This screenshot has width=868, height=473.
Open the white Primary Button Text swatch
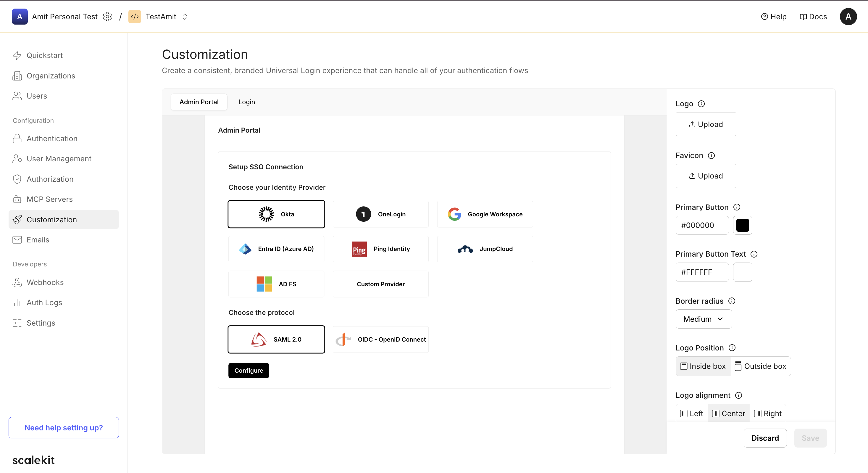click(x=742, y=272)
